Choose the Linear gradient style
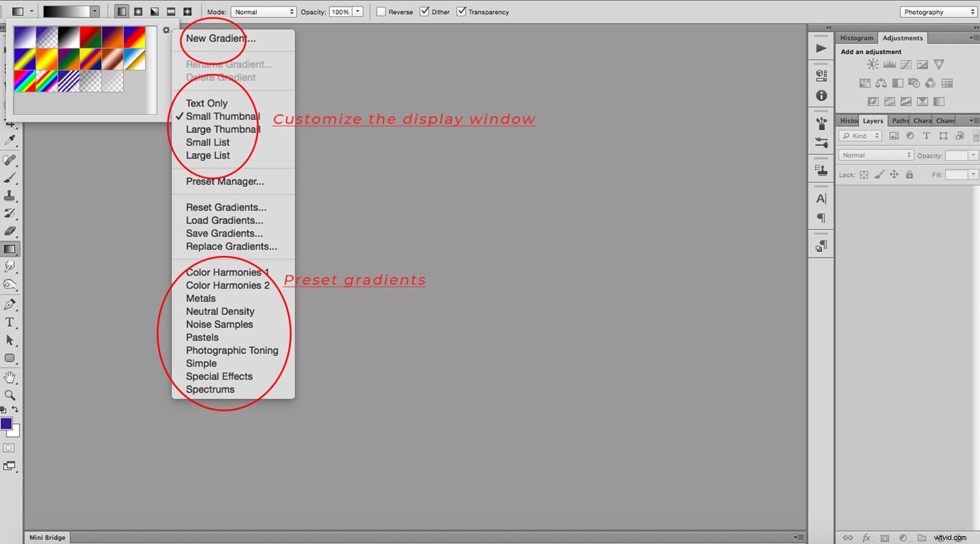Image resolution: width=980 pixels, height=544 pixels. [x=122, y=12]
